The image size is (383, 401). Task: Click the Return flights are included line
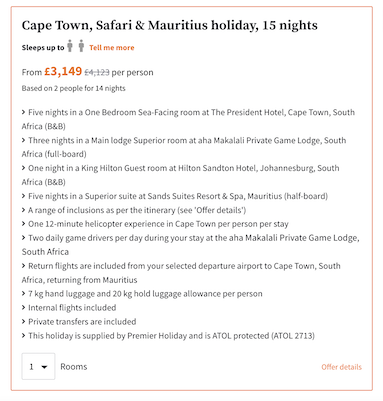tap(181, 273)
